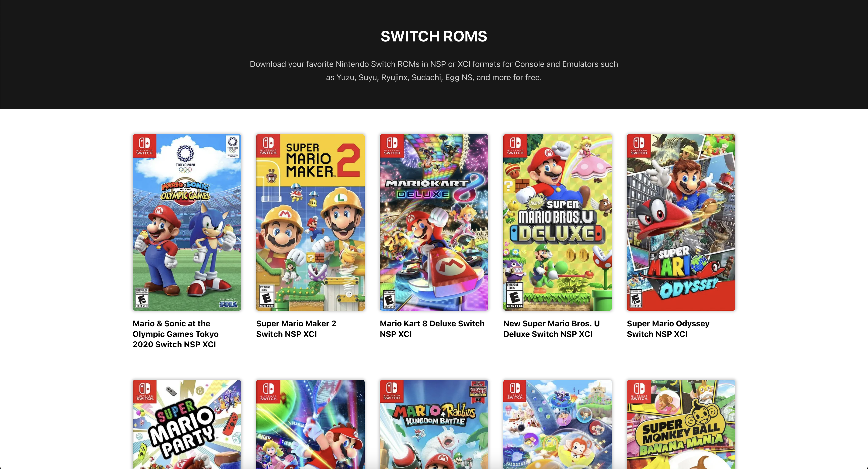Open the Mario + Rabbids Kingdom Battle cover
Image resolution: width=868 pixels, height=469 pixels.
pos(434,425)
